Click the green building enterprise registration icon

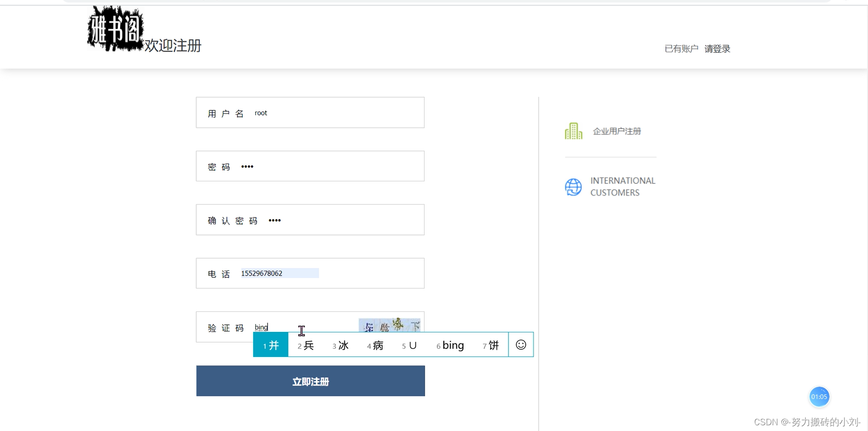[573, 131]
